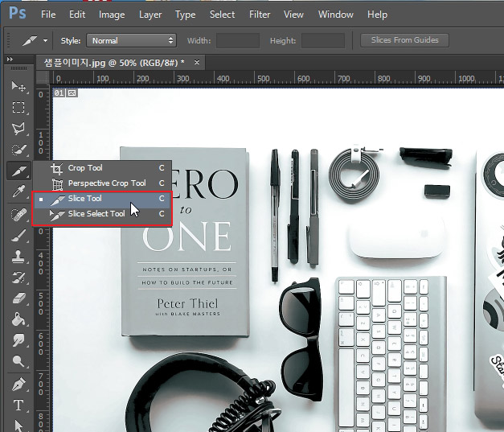Close the 샘플이미지.jpg document tab
Image resolution: width=504 pixels, height=432 pixels.
click(197, 62)
